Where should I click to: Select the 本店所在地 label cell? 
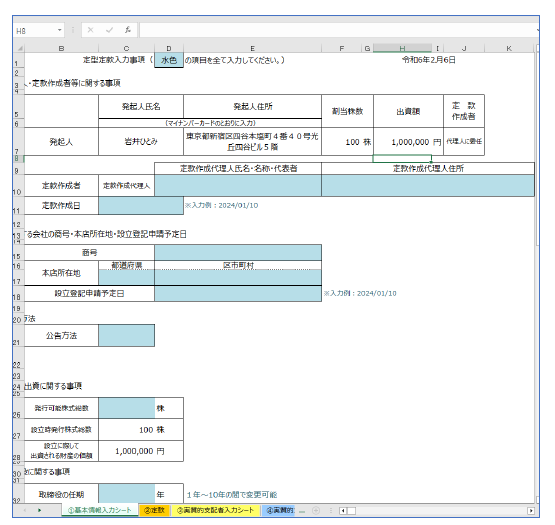click(61, 273)
